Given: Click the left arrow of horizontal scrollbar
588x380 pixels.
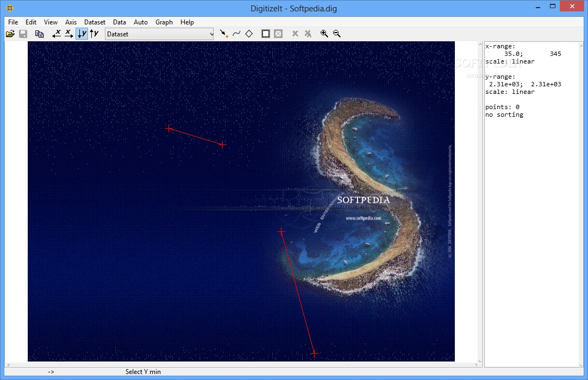Looking at the screenshot, I should pyautogui.click(x=8, y=365).
